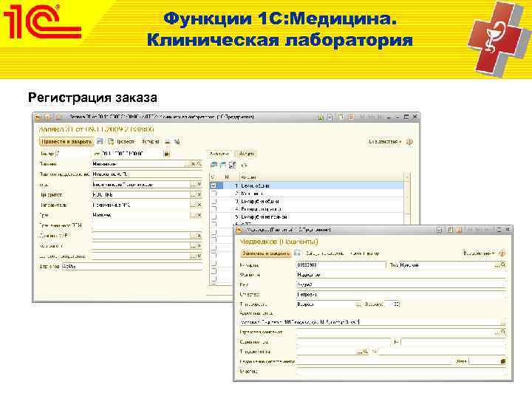532x399 pixels.
Task: Click the magnifier icon beside the Пациент field
Action: (199, 164)
